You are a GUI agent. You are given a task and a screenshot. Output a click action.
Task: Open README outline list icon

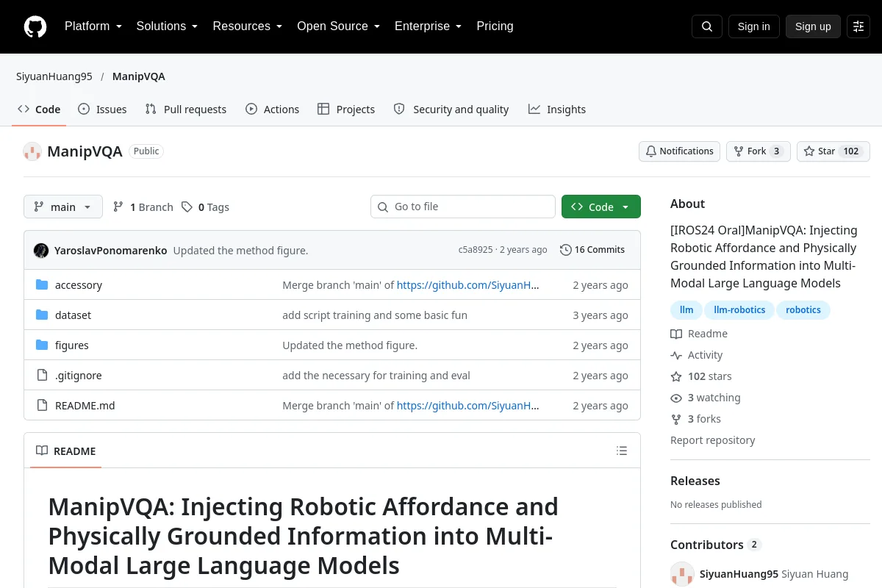622,451
